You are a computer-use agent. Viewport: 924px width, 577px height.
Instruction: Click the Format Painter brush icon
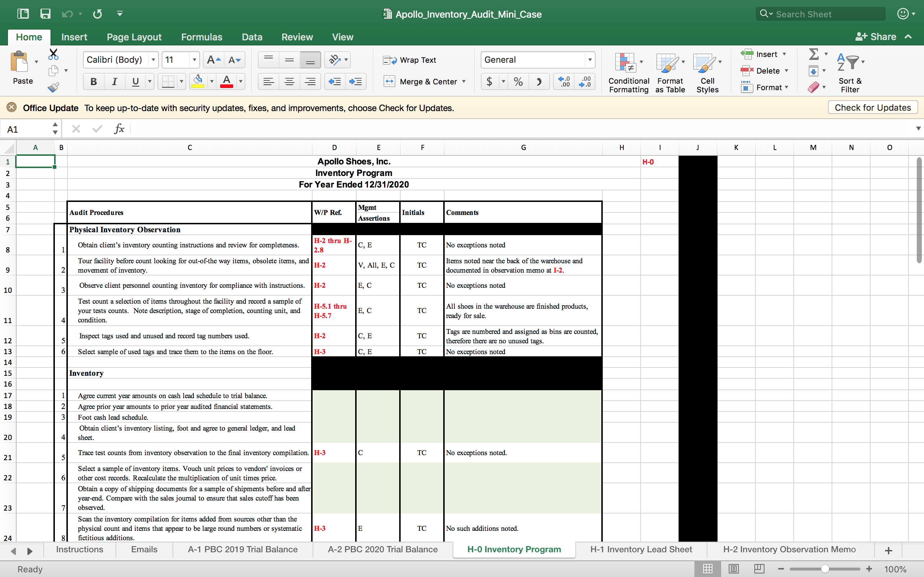[x=53, y=87]
